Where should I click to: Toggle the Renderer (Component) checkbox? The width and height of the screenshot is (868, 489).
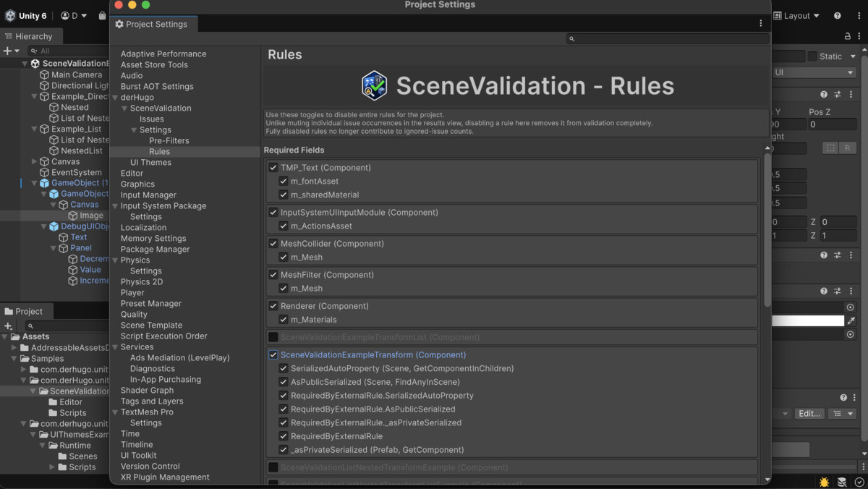[x=273, y=305]
